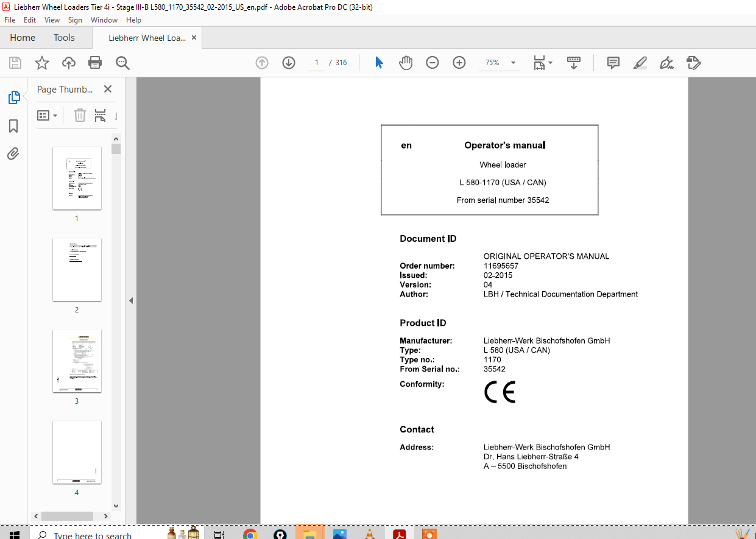Close the Page Thumbnails panel
This screenshot has width=756, height=539.
pos(108,89)
